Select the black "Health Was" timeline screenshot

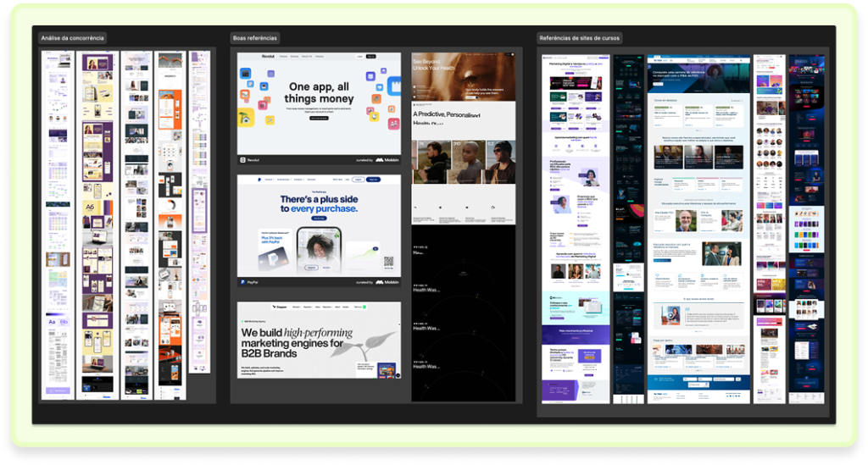[464, 314]
